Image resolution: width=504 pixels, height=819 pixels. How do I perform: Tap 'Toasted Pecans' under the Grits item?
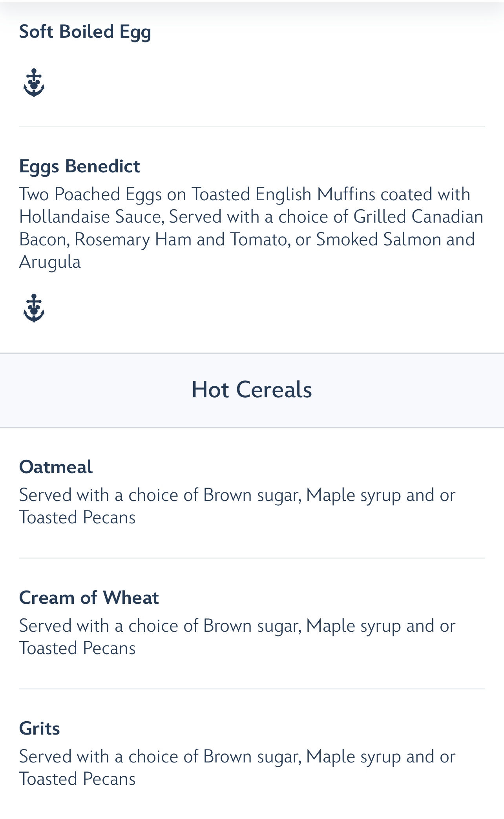[77, 779]
